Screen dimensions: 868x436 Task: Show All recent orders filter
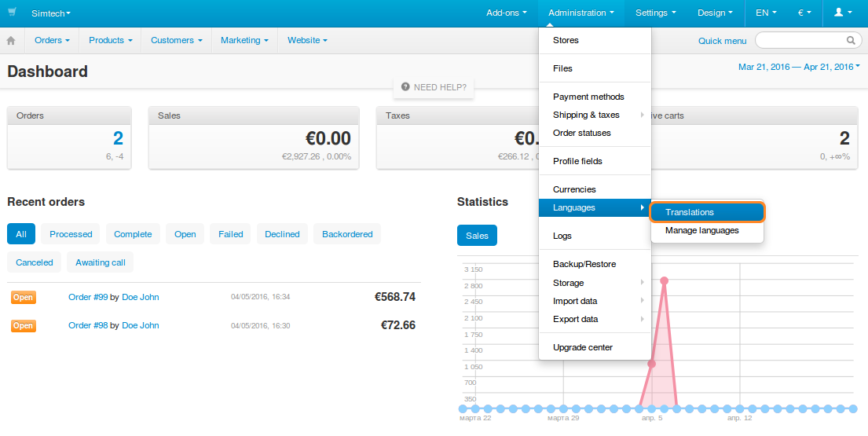21,234
